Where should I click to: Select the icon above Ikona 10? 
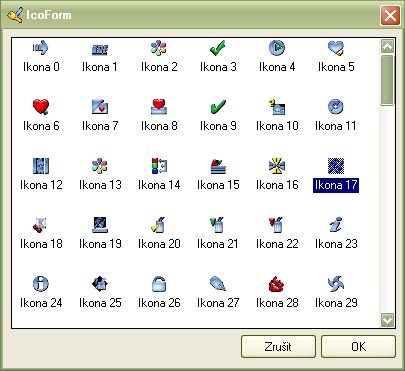click(277, 107)
